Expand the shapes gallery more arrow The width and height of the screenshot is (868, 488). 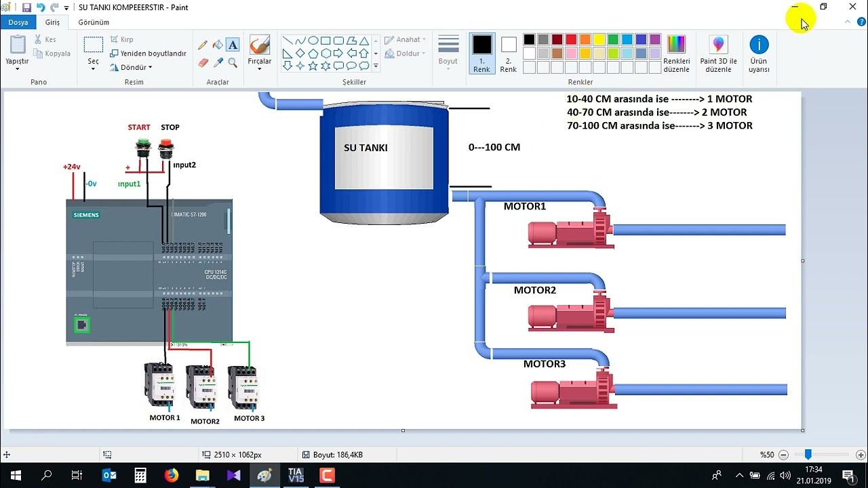(x=376, y=66)
